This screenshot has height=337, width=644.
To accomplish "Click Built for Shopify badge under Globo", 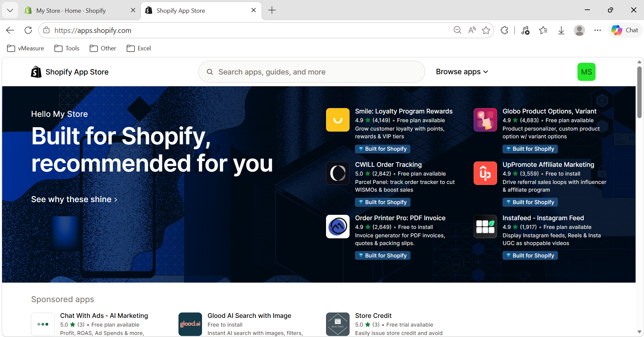I will (530, 149).
